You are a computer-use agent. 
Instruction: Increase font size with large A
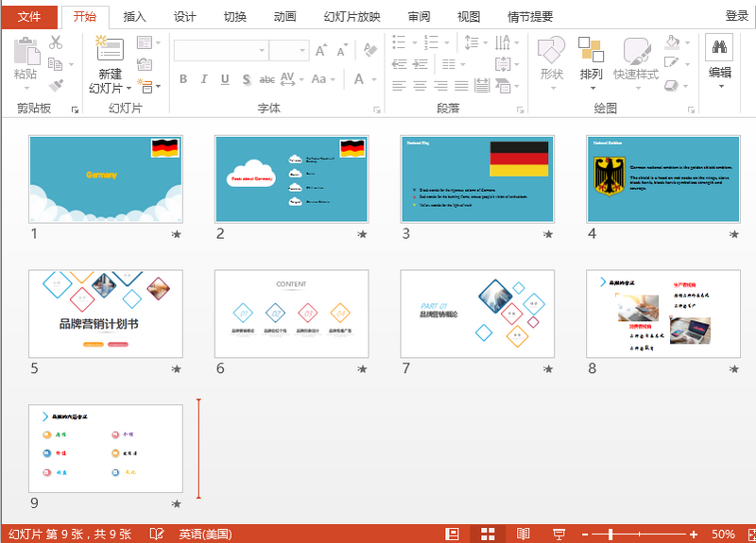pos(321,51)
